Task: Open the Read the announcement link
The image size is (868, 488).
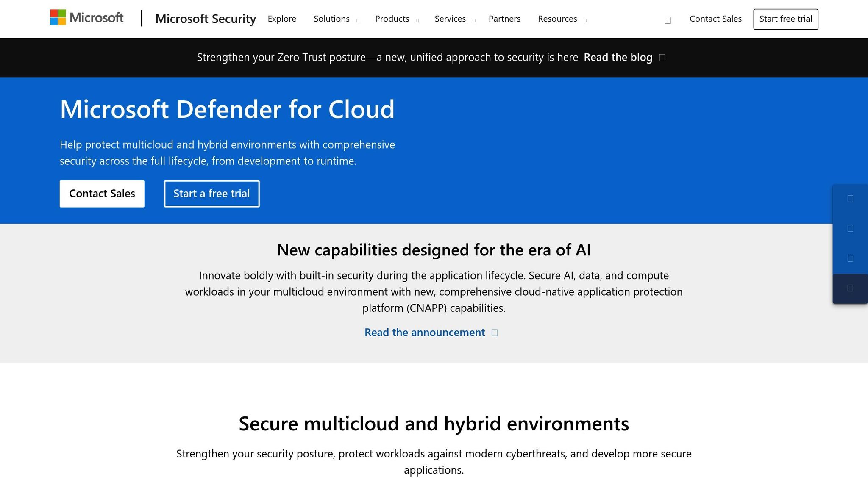Action: click(x=425, y=333)
